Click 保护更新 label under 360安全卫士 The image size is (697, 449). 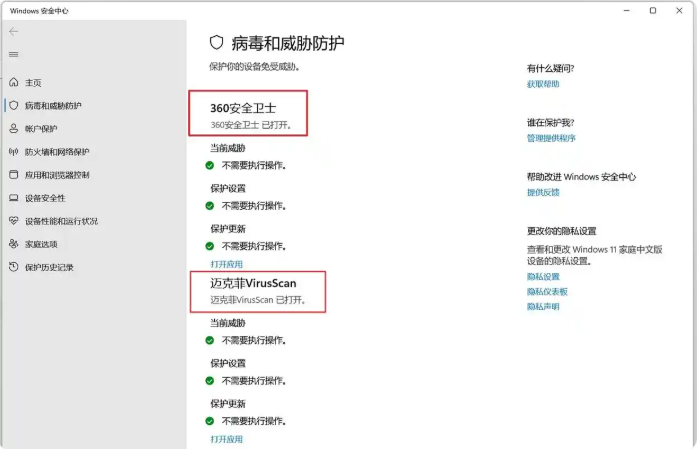tap(228, 229)
